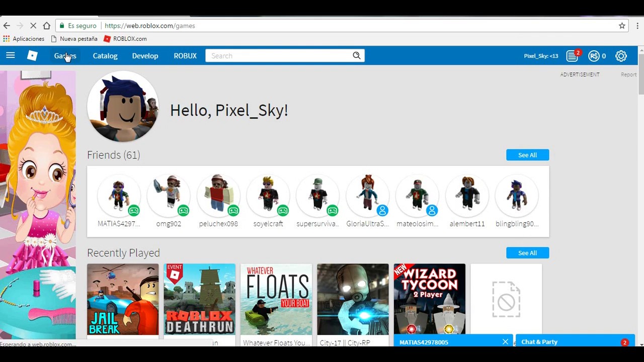Open friend soyelcraft avatar
Viewport: 644px width, 362px height.
point(268,195)
